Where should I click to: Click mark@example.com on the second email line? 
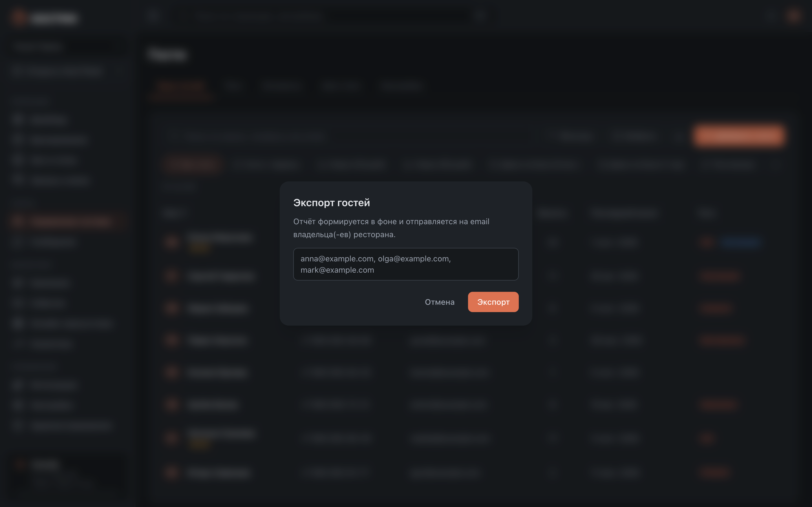[337, 270]
